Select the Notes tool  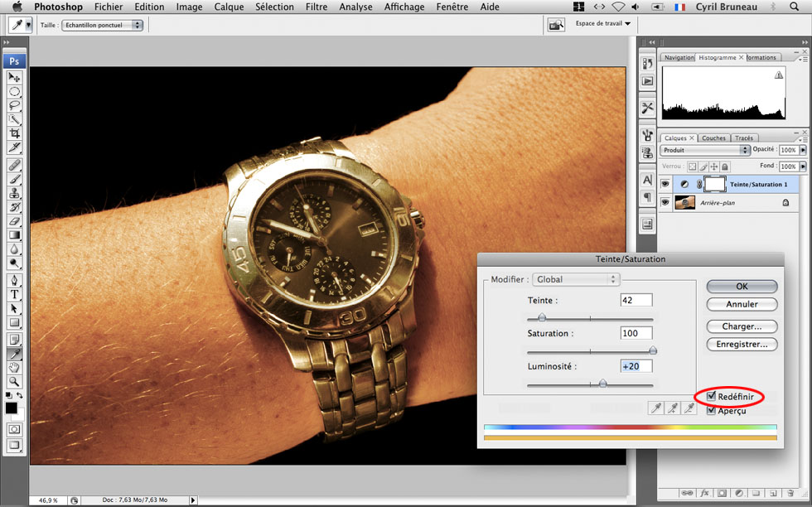coord(15,340)
